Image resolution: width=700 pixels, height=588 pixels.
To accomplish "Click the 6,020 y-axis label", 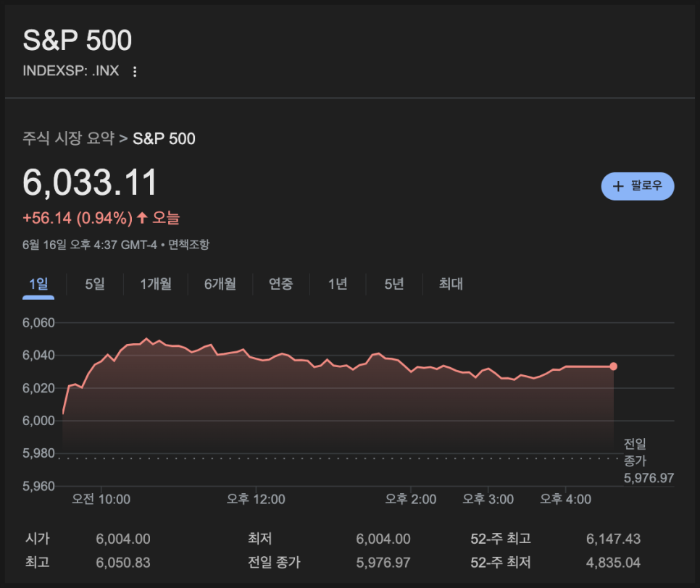I will click(x=39, y=388).
